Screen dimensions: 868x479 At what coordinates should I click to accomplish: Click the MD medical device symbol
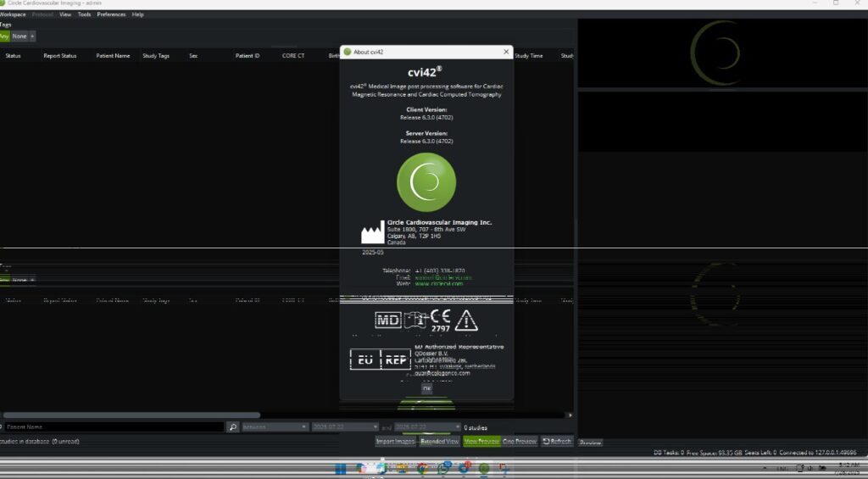(387, 320)
